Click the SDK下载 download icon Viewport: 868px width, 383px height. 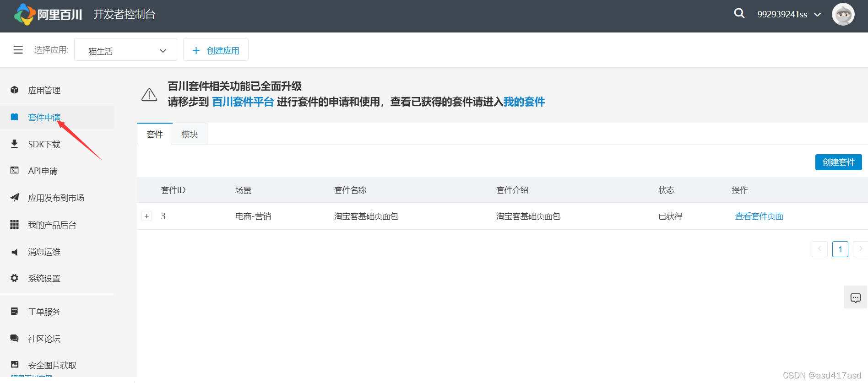click(15, 144)
